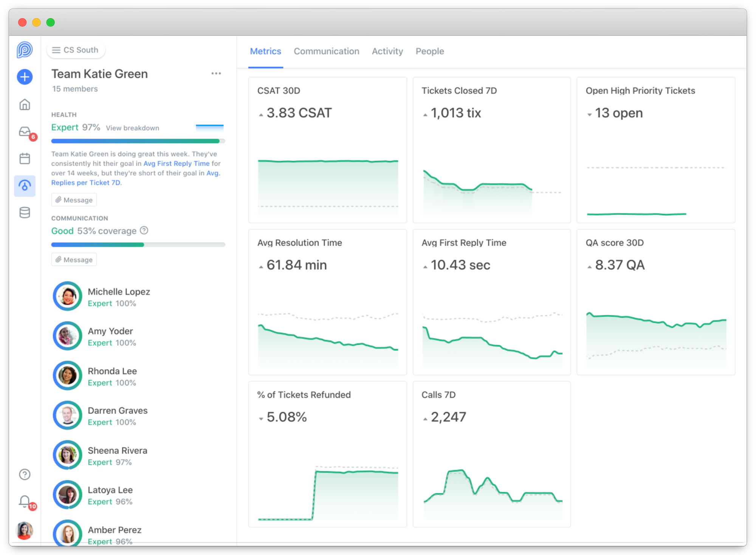Click the 2,247 calls value
The height and width of the screenshot is (555, 756).
pos(448,417)
